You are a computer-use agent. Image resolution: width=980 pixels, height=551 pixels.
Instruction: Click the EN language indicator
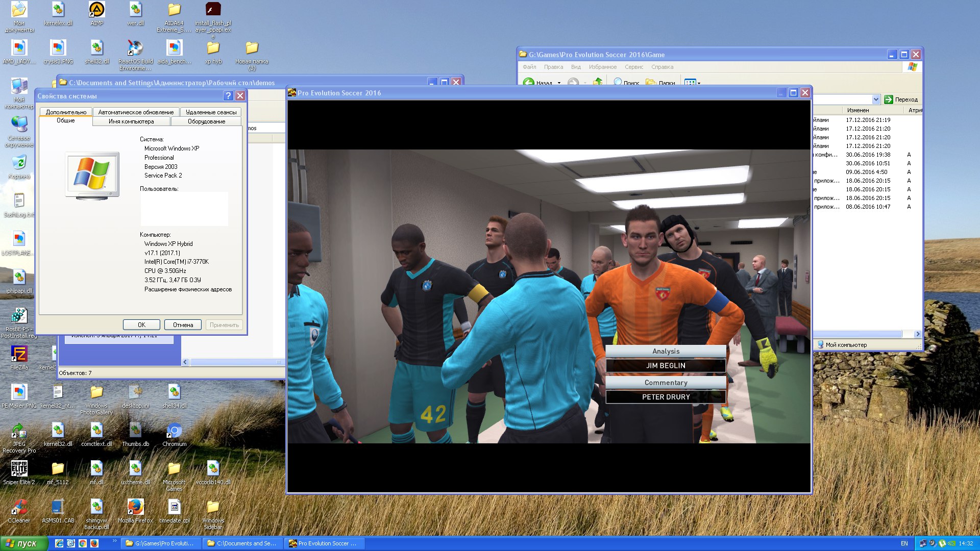(904, 543)
